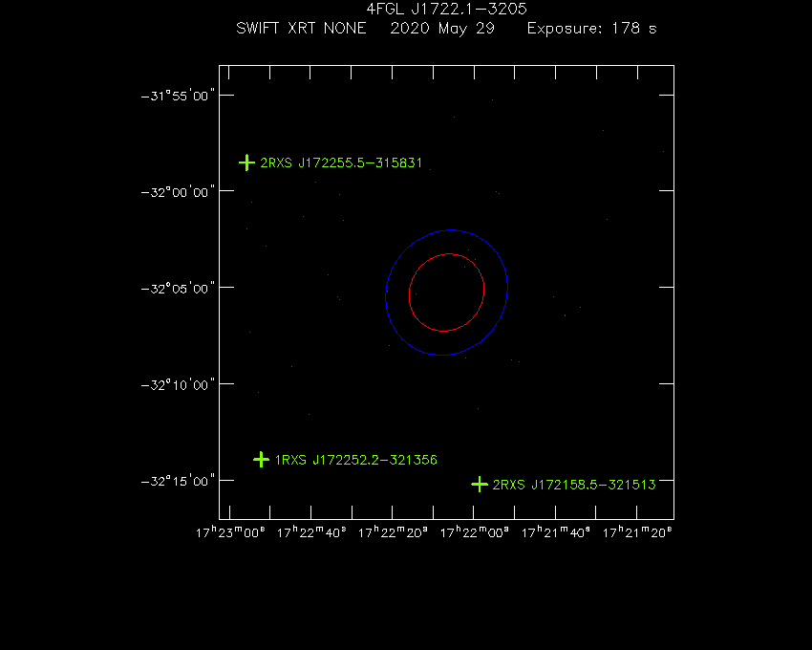The image size is (812, 650).
Task: Select the label 1RXS J172252.2-321356
Action: [355, 460]
